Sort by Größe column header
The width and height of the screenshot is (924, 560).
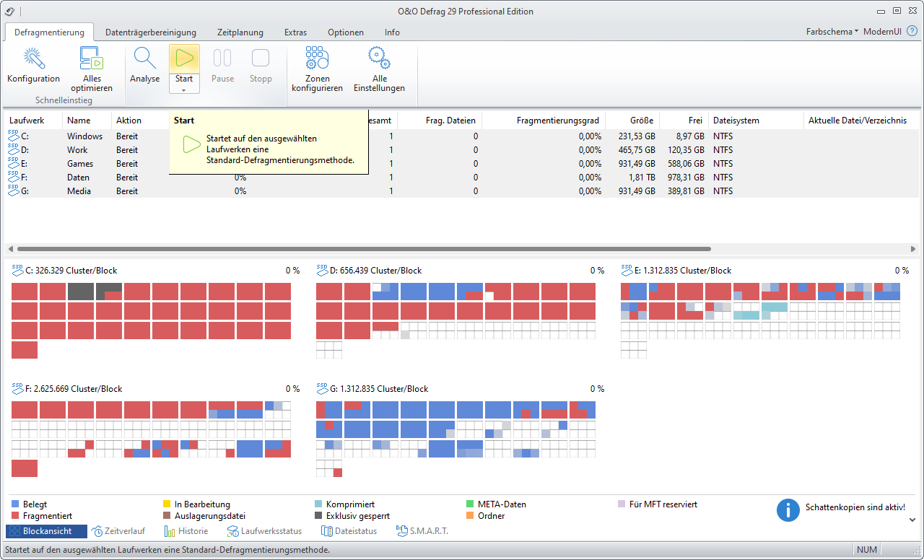coord(632,121)
